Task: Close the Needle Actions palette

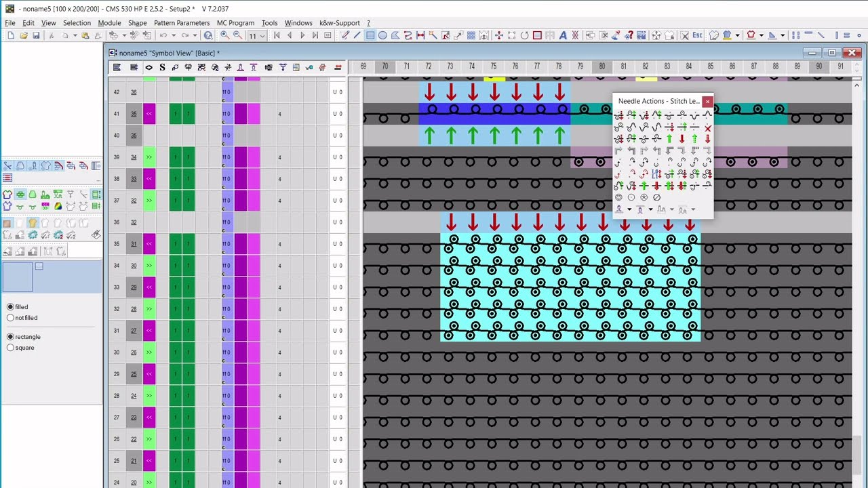Action: coord(707,102)
